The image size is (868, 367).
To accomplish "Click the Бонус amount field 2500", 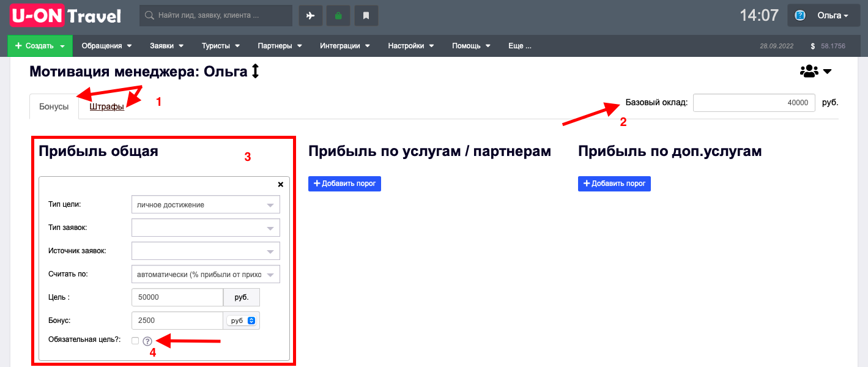I will 177,321.
